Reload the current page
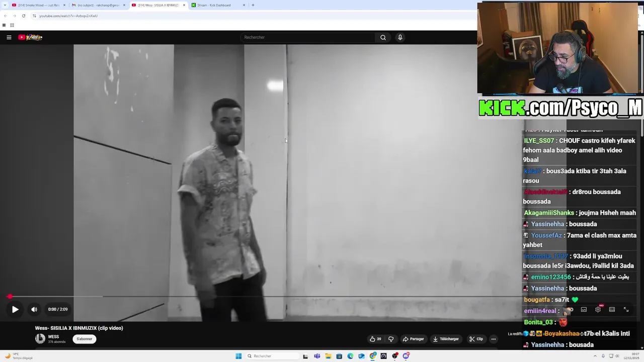The width and height of the screenshot is (644, 362). pos(23,16)
